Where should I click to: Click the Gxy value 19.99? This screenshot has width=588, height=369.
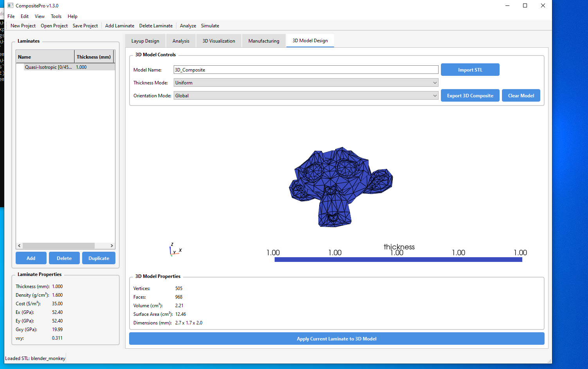click(x=57, y=330)
